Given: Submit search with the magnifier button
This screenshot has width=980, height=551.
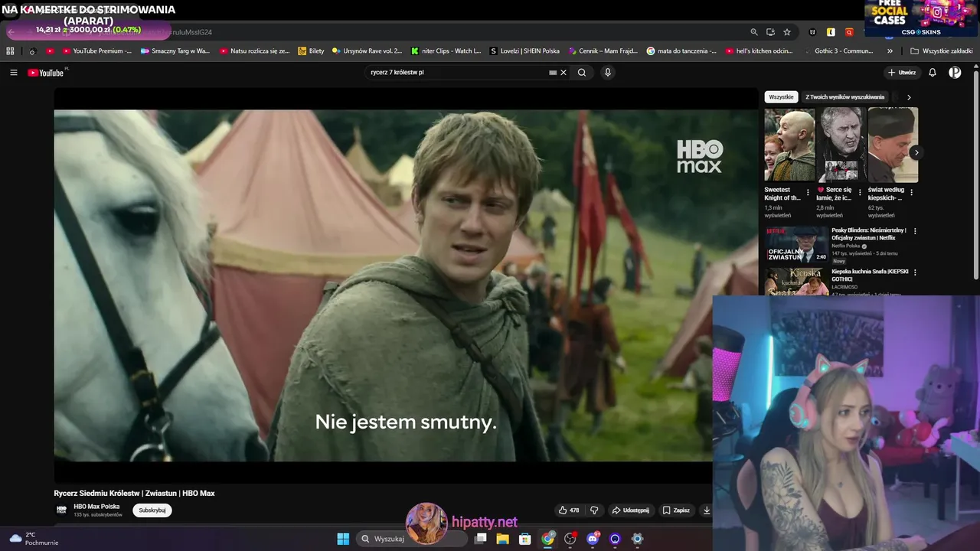Looking at the screenshot, I should (582, 73).
